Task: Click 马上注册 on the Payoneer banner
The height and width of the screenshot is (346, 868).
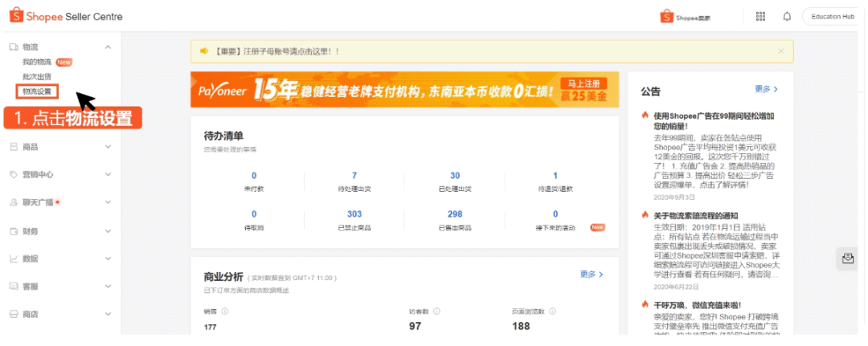Action: 583,83
